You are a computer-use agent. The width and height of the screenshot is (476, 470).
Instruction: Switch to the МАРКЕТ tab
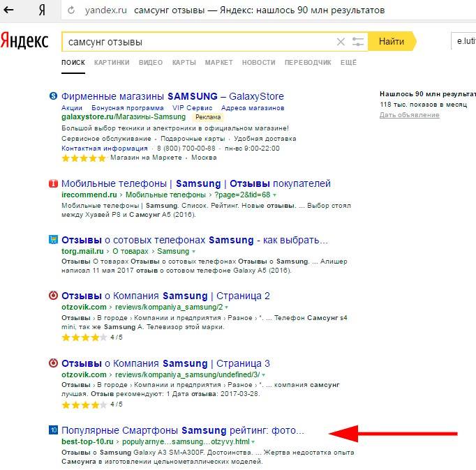click(219, 63)
